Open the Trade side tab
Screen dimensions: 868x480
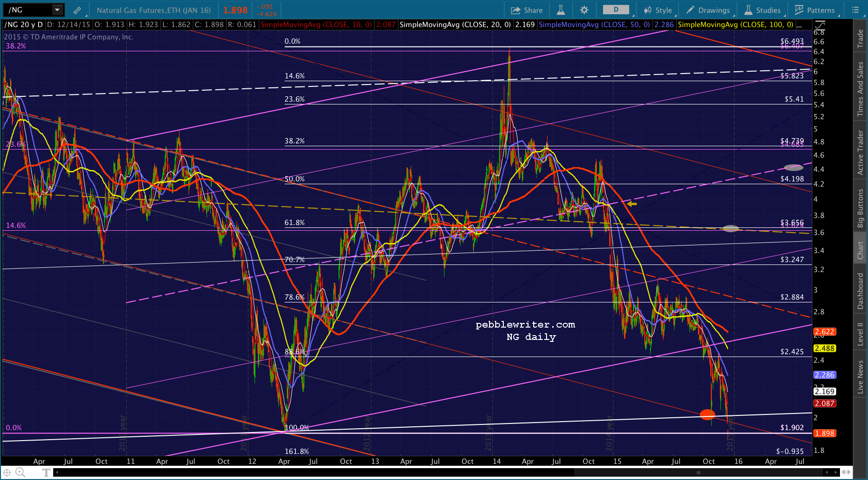[860, 38]
